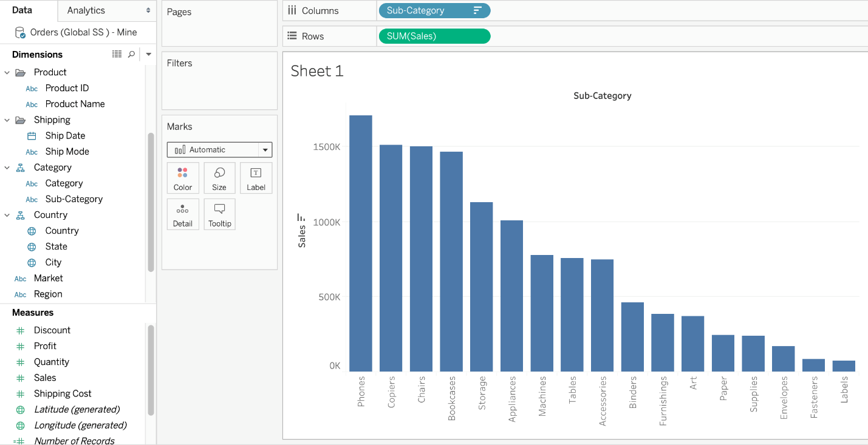Collapse the Product folder
Image resolution: width=868 pixels, height=445 pixels.
[x=7, y=72]
